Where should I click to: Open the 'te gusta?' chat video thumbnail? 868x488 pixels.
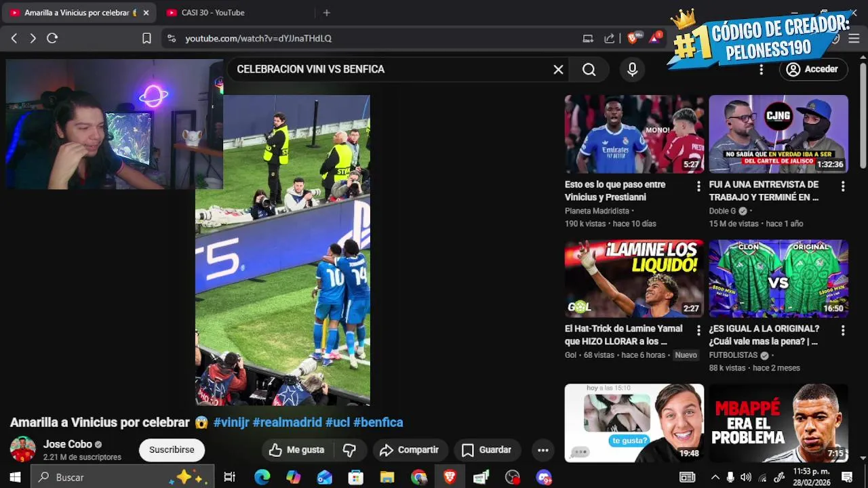(x=634, y=423)
